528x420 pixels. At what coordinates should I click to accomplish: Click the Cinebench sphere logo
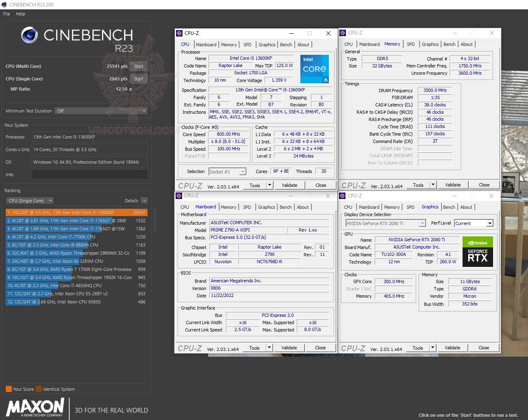point(30,35)
